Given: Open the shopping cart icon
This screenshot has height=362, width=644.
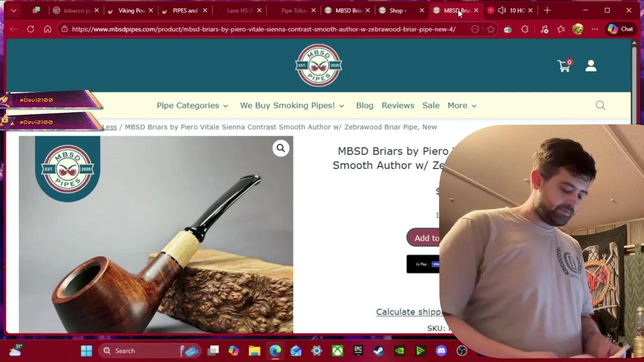Looking at the screenshot, I should pyautogui.click(x=565, y=66).
